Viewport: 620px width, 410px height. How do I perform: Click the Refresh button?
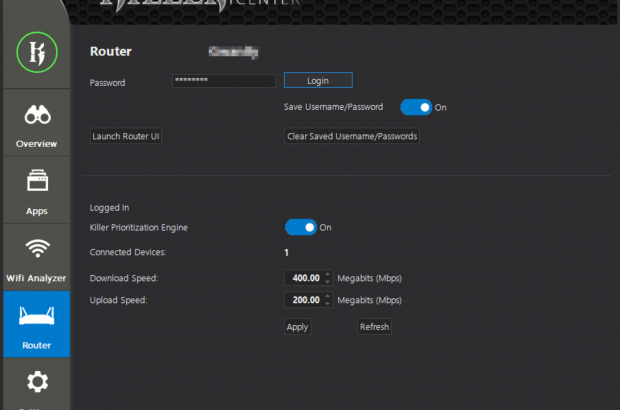374,327
